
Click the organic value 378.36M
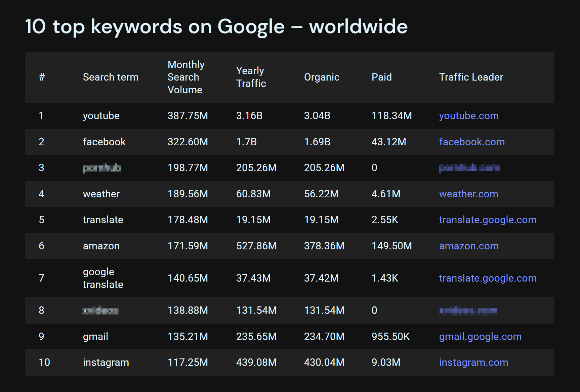point(324,246)
